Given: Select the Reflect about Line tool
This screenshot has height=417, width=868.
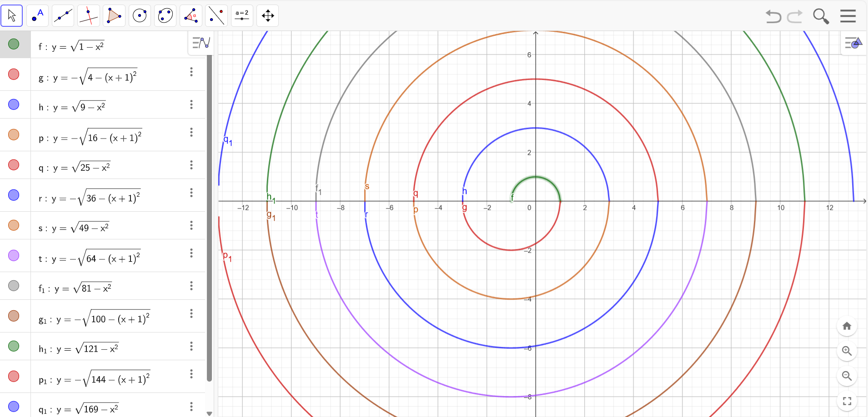Looking at the screenshot, I should [216, 16].
